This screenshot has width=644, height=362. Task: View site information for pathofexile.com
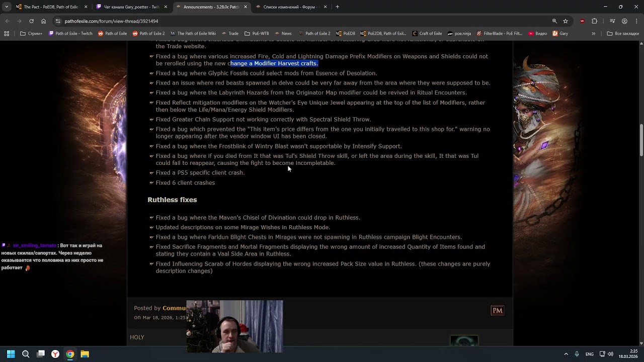[58, 21]
